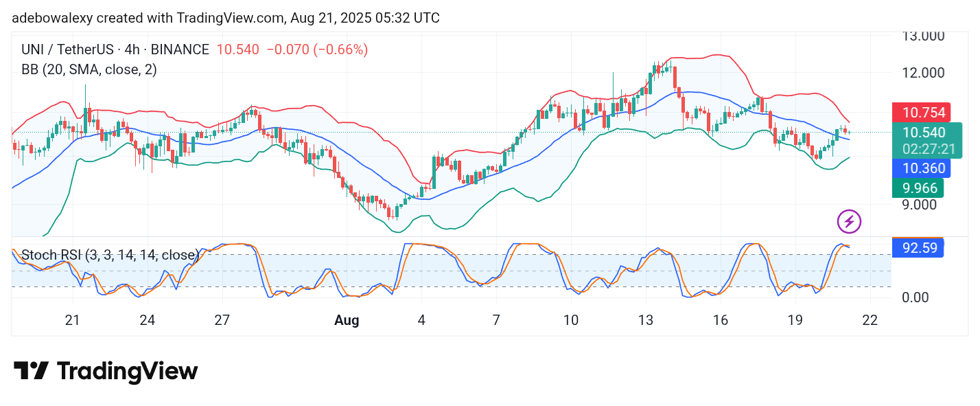Click the BB (20, SMA, close, 2) indicator label
Viewport: 980px width, 406px height.
89,69
